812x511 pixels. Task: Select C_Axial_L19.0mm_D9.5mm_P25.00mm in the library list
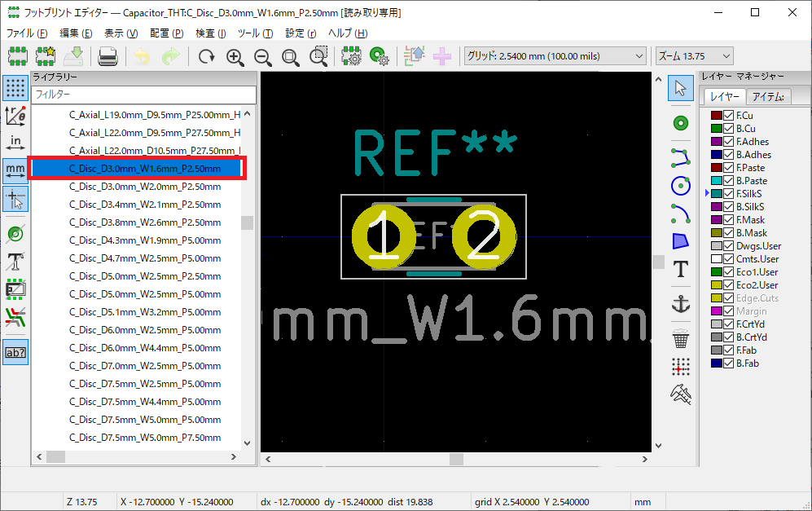tap(155, 115)
